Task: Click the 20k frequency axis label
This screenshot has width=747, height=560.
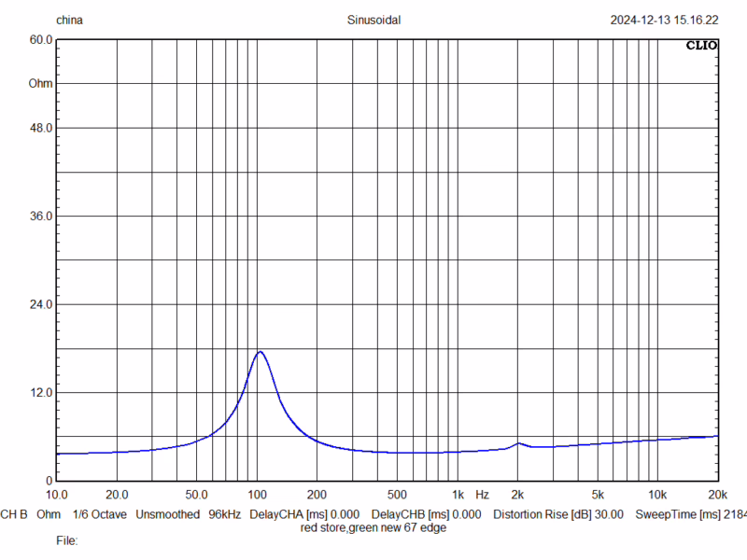Action: [716, 494]
